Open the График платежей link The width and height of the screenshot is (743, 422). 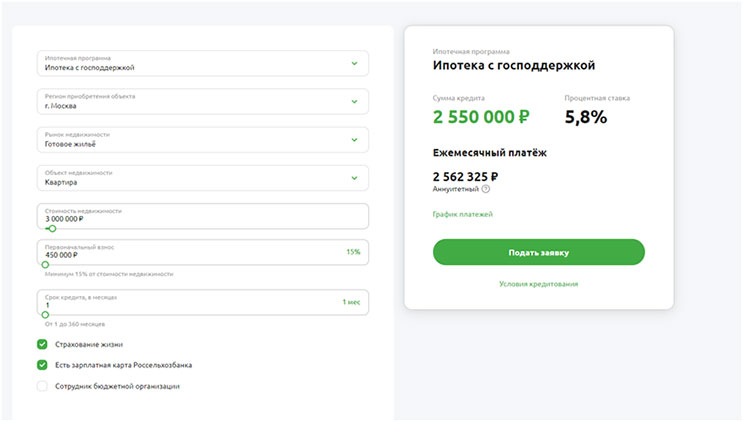(462, 214)
